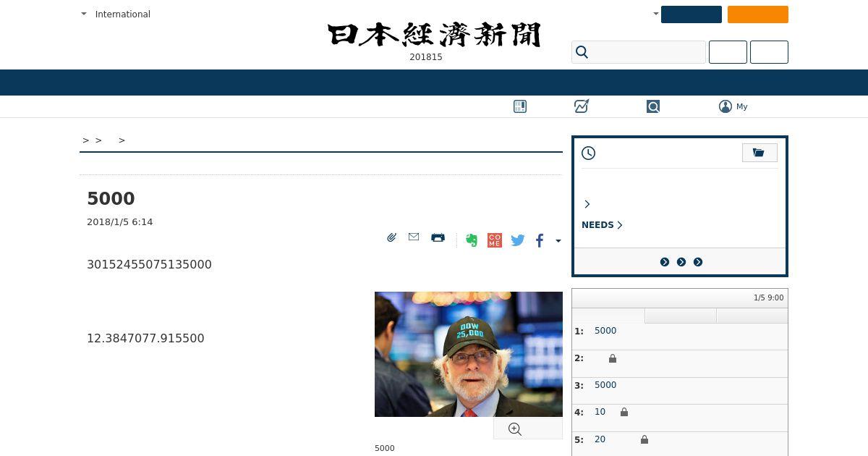The height and width of the screenshot is (456, 868).
Task: Click the ranking timestamp 1/5 9:00
Action: point(769,298)
